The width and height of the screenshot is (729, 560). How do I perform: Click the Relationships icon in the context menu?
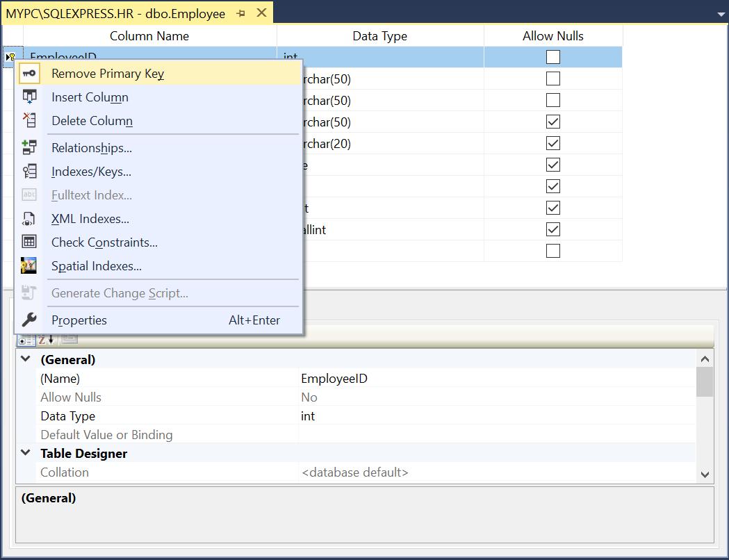28,147
